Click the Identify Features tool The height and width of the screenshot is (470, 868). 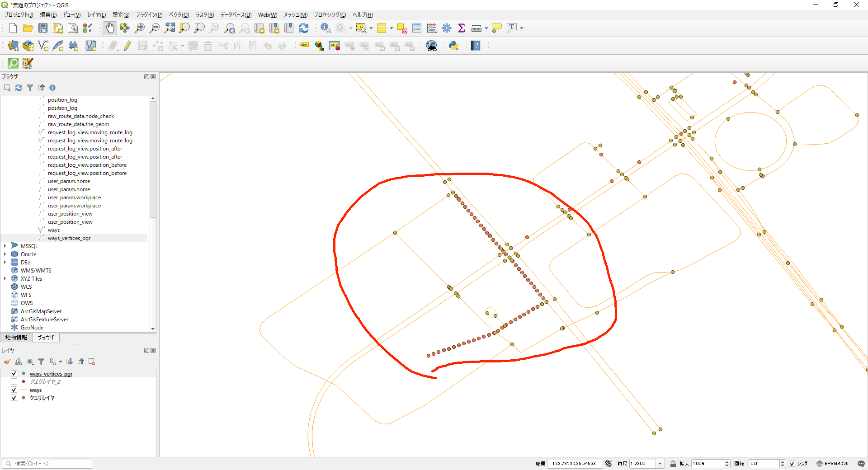(325, 28)
